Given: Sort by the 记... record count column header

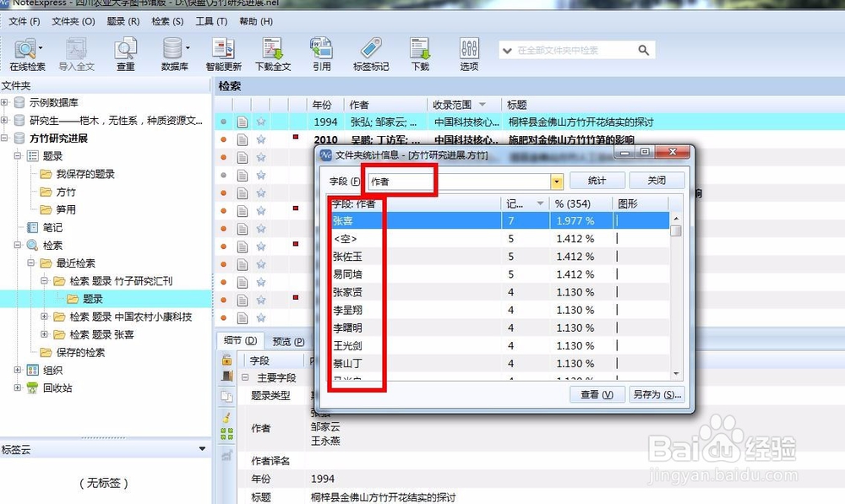Looking at the screenshot, I should [525, 203].
